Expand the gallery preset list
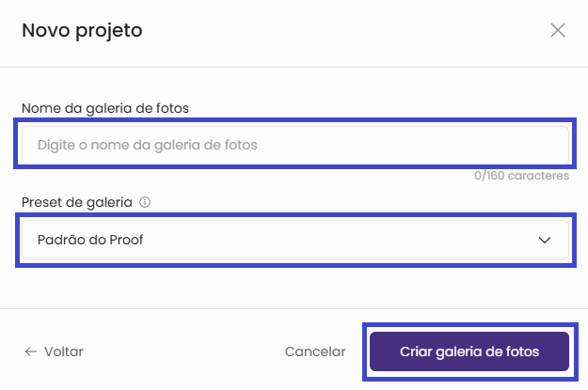 (x=295, y=240)
